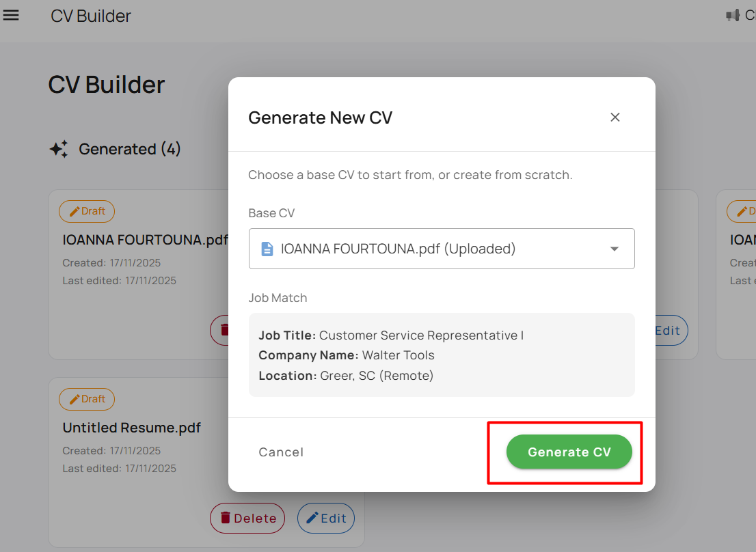
Task: Click the CV Builder header bar title
Action: tap(91, 16)
